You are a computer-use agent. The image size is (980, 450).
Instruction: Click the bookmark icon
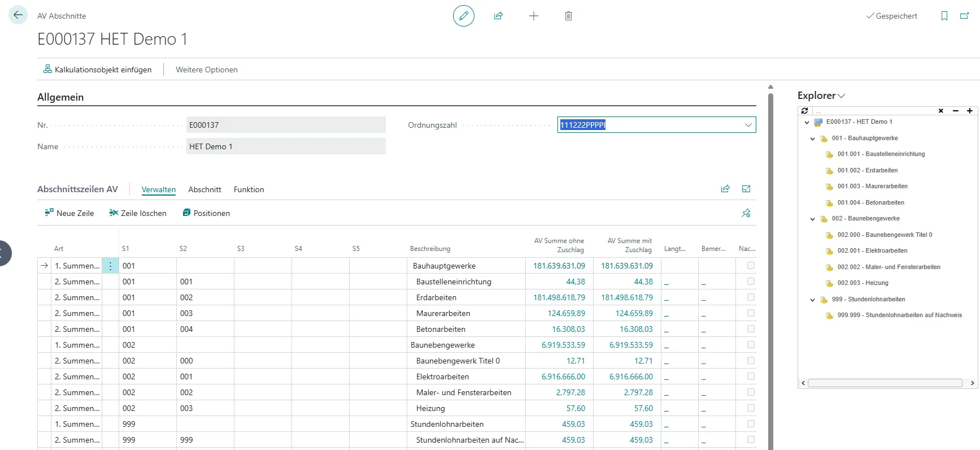[944, 16]
